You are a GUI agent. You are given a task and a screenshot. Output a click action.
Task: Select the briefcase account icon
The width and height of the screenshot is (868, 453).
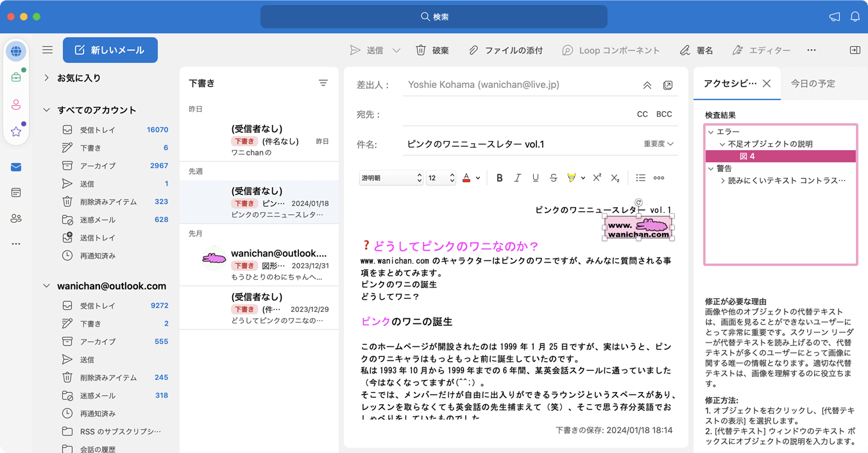pyautogui.click(x=16, y=77)
